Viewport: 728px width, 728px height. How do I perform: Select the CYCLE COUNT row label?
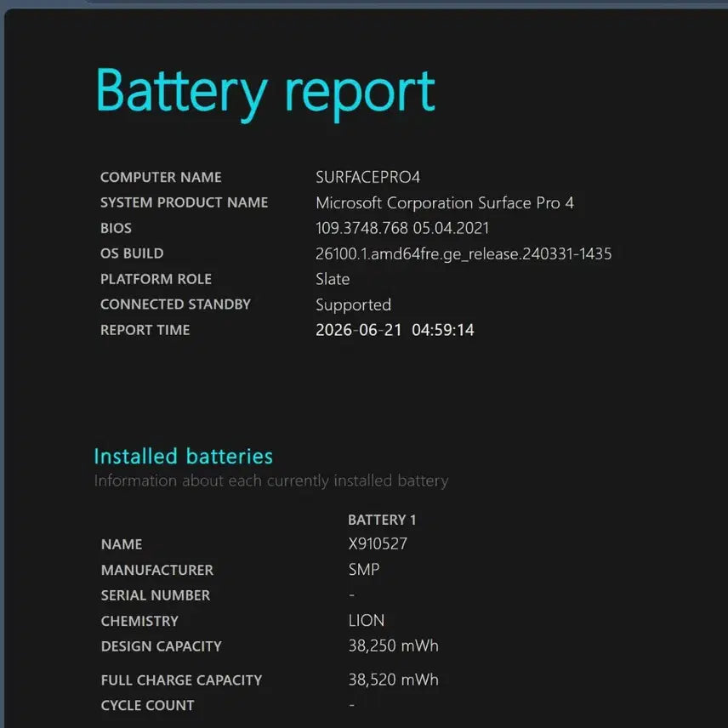click(147, 705)
